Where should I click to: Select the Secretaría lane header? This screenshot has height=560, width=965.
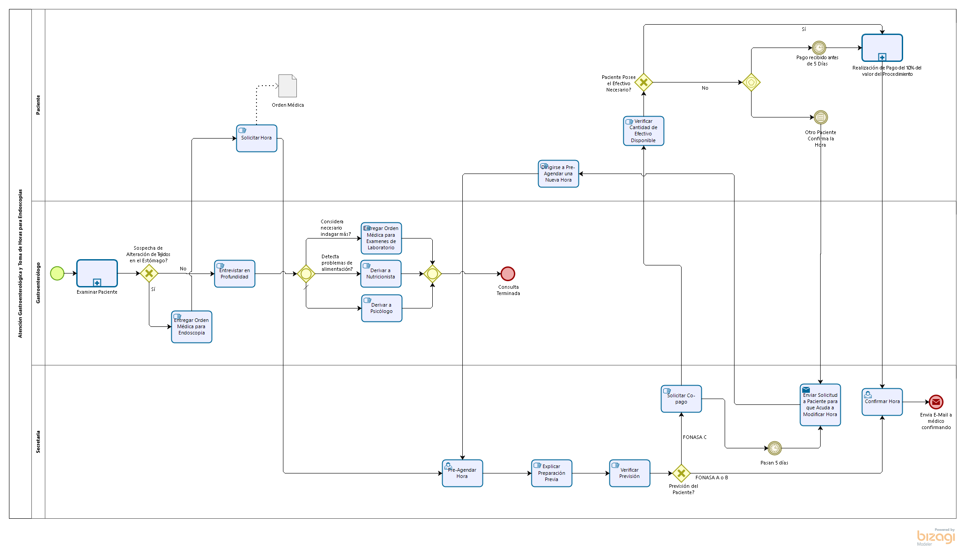click(38, 442)
